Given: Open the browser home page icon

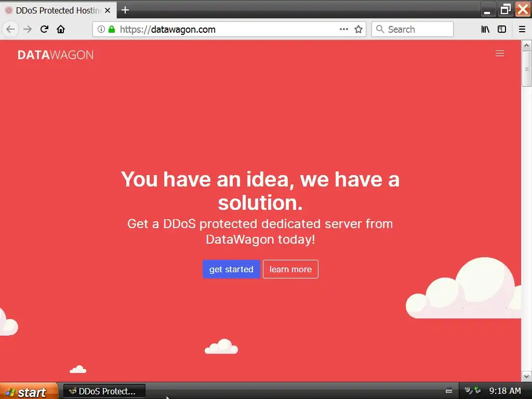Looking at the screenshot, I should point(61,29).
